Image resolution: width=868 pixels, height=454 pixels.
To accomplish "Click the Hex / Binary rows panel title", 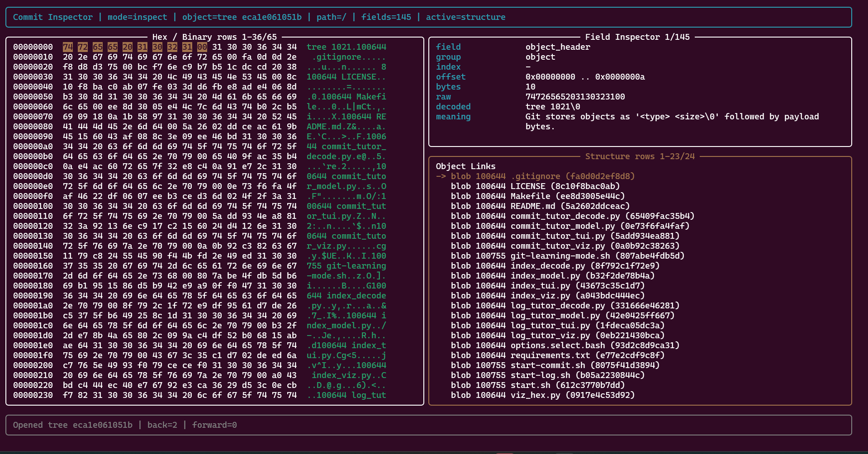I will [214, 37].
